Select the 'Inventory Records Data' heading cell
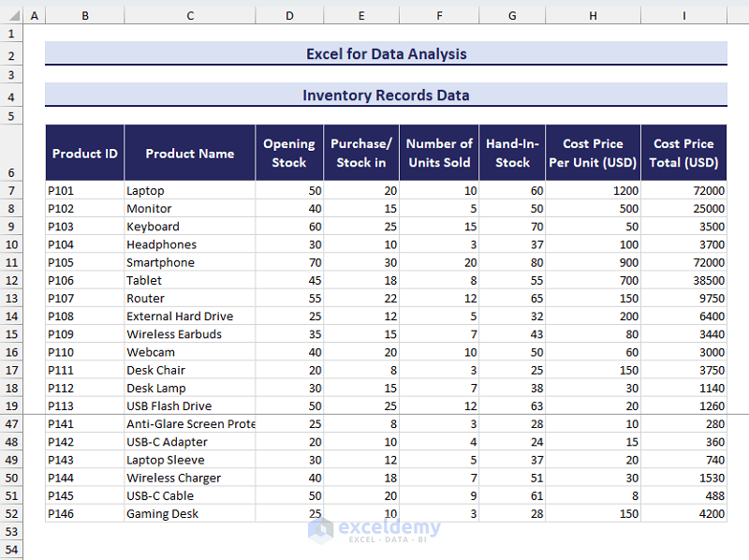 tap(386, 95)
